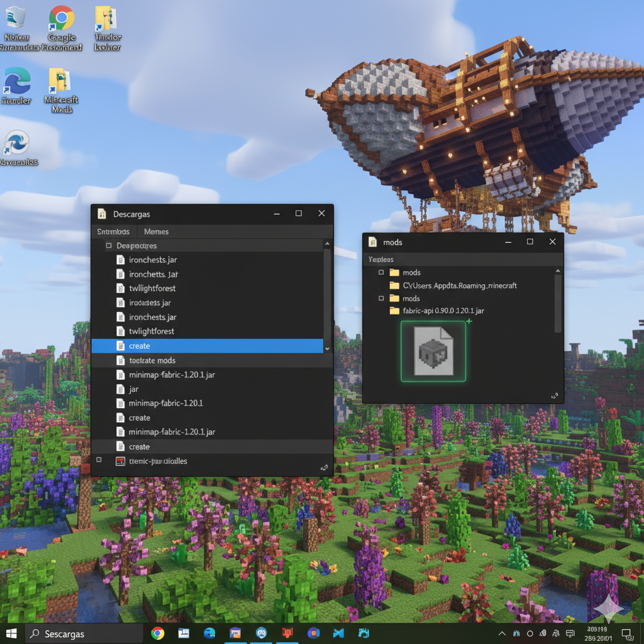
Task: Click the Descargas list scroll-down arrow
Action: (x=327, y=348)
